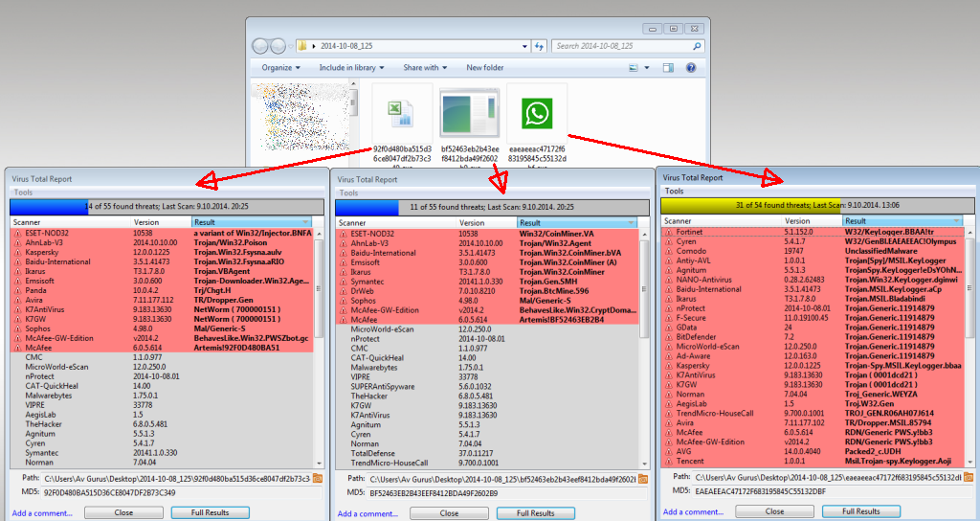Click Add a comment link in left report

click(42, 513)
